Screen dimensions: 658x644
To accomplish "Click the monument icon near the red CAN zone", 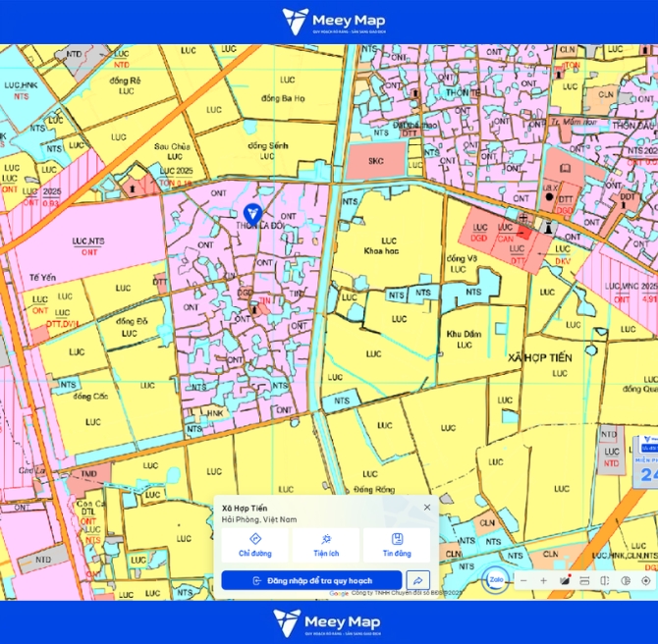I will pyautogui.click(x=548, y=227).
